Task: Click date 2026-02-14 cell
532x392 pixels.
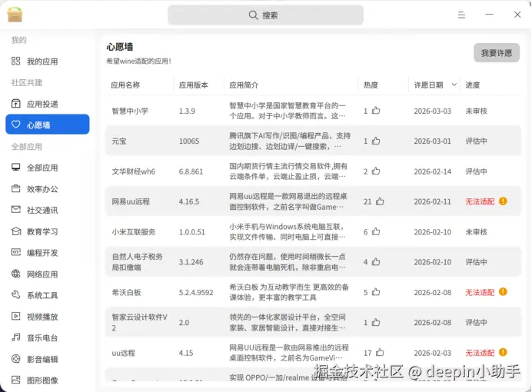Action: pyautogui.click(x=432, y=171)
